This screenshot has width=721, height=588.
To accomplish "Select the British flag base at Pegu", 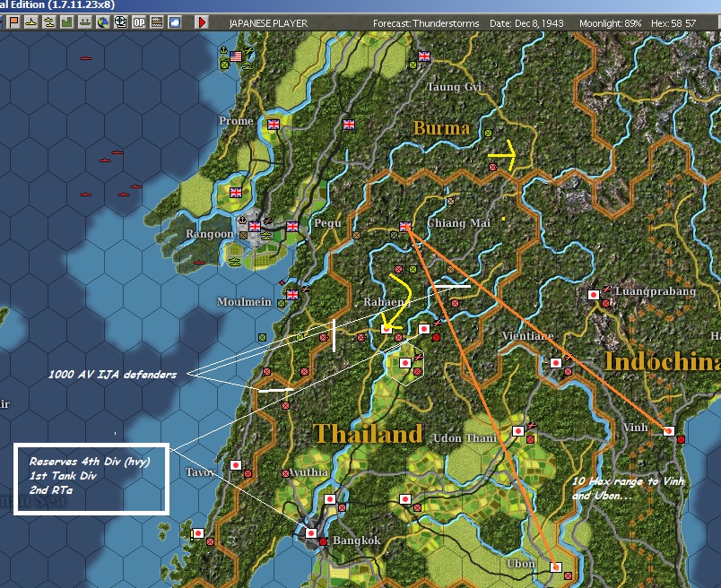I will pos(292,226).
